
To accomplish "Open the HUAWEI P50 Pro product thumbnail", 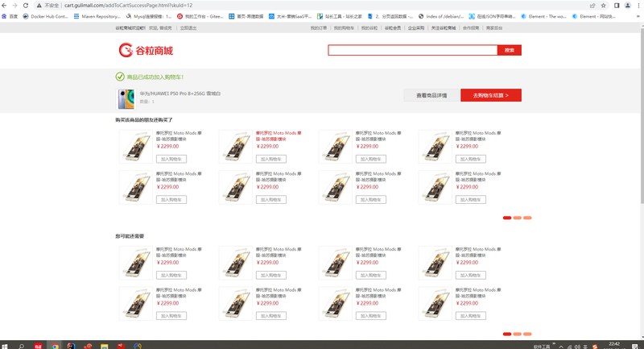I will click(126, 99).
